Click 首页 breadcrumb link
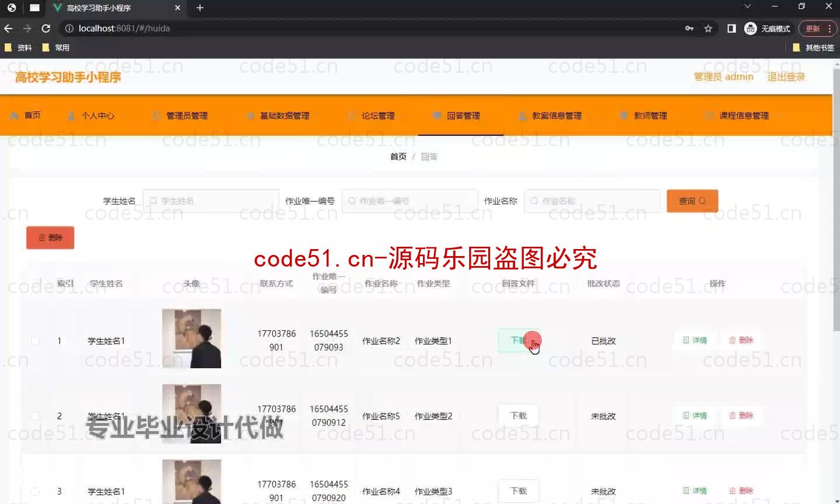The image size is (840, 504). pos(398,156)
